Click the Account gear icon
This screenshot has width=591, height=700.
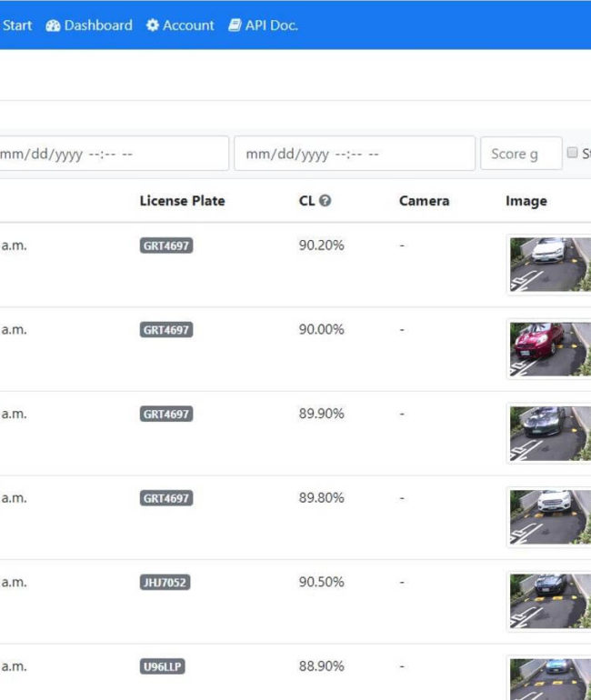[152, 25]
